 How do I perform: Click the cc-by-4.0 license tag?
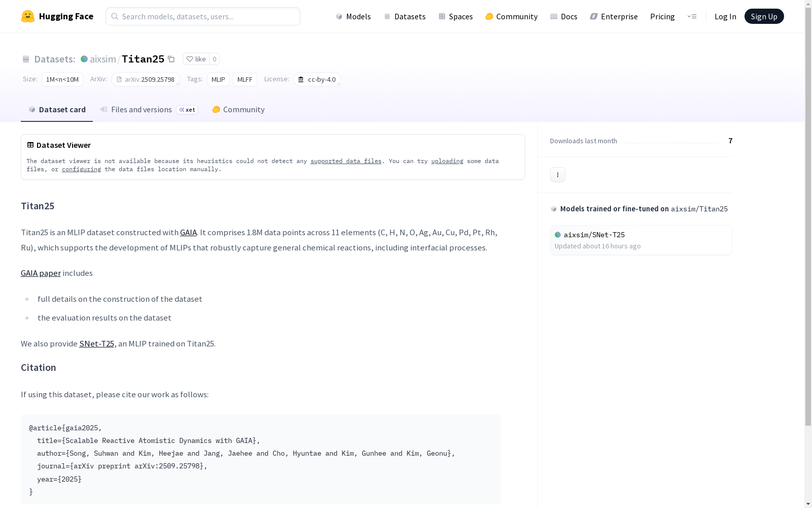(x=317, y=79)
